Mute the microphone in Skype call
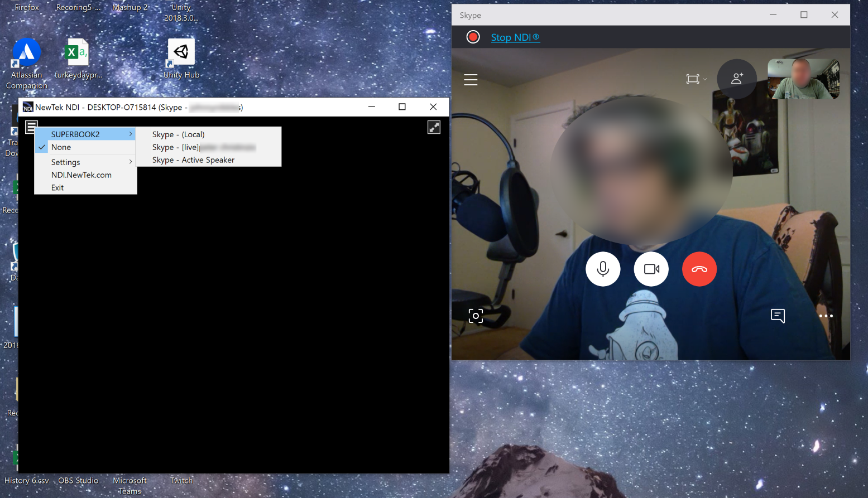Screen dimensions: 868x498 pos(603,269)
